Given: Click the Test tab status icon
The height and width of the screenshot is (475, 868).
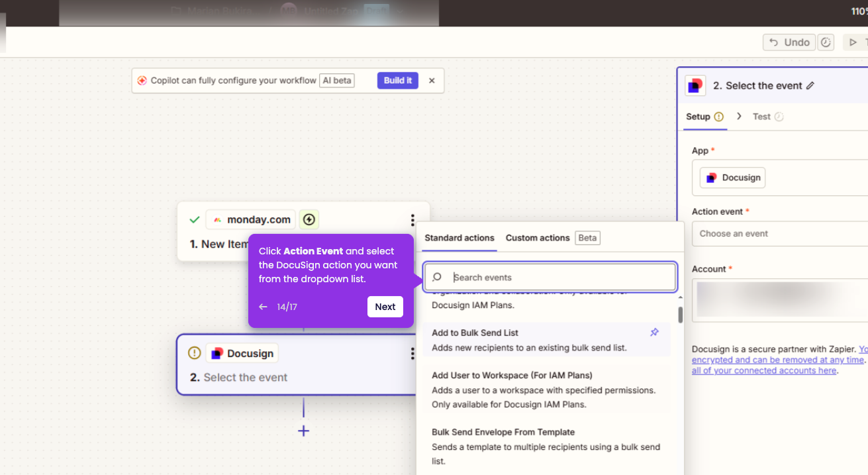Looking at the screenshot, I should pyautogui.click(x=779, y=117).
